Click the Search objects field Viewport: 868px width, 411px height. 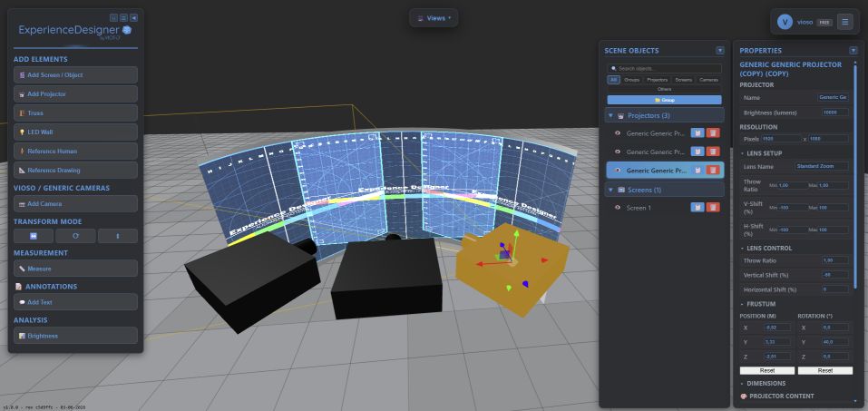(x=664, y=69)
